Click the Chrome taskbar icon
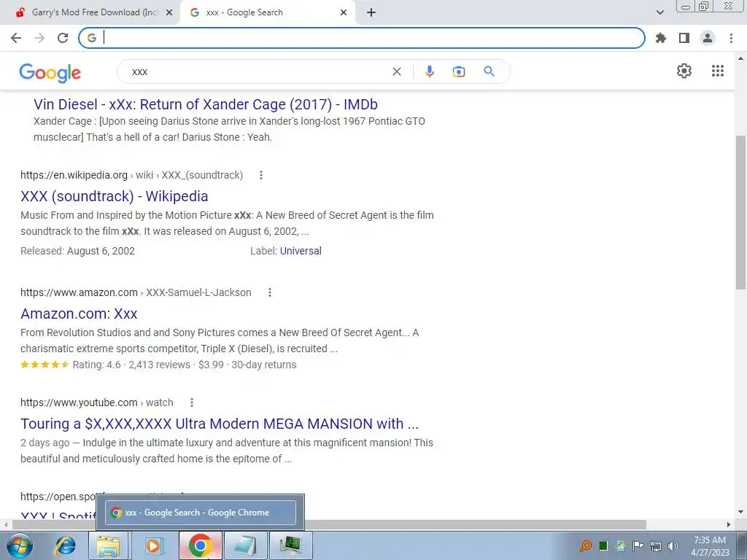The width and height of the screenshot is (747, 560). (x=200, y=545)
